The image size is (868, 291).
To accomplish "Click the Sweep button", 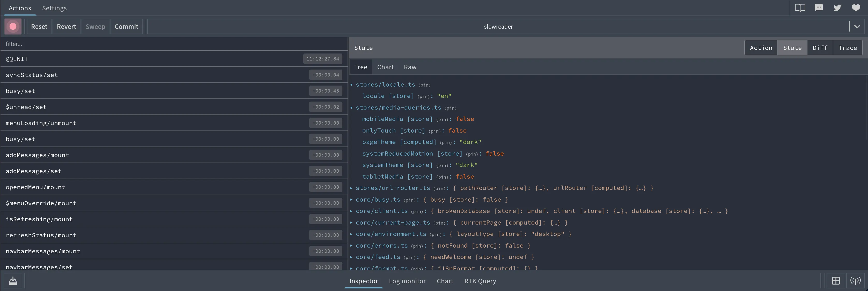I will [95, 27].
